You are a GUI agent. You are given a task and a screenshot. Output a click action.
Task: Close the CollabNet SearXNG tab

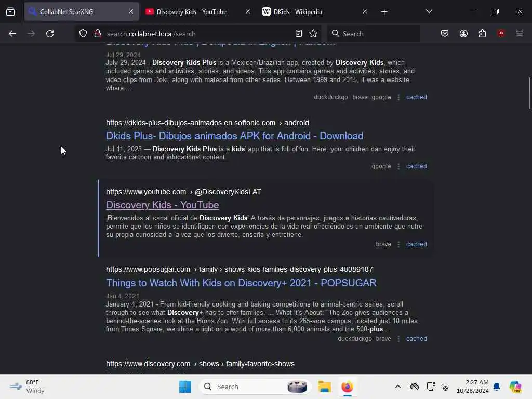point(131,11)
